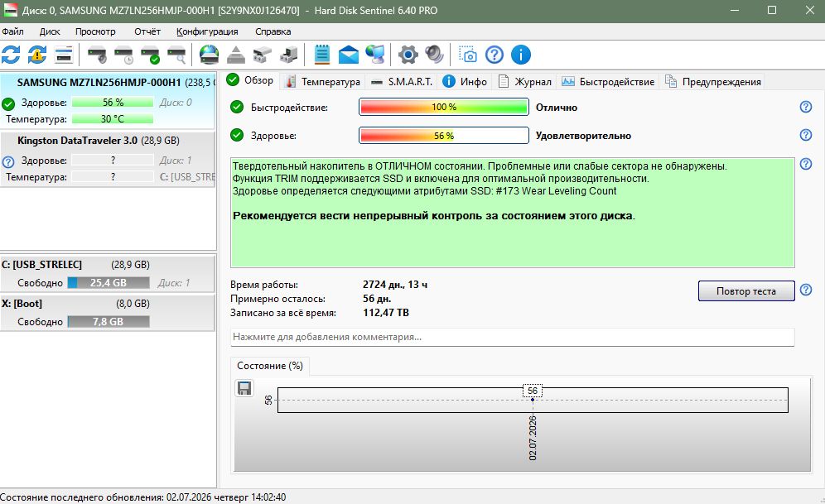Open the Конфигурация menu

(x=207, y=31)
